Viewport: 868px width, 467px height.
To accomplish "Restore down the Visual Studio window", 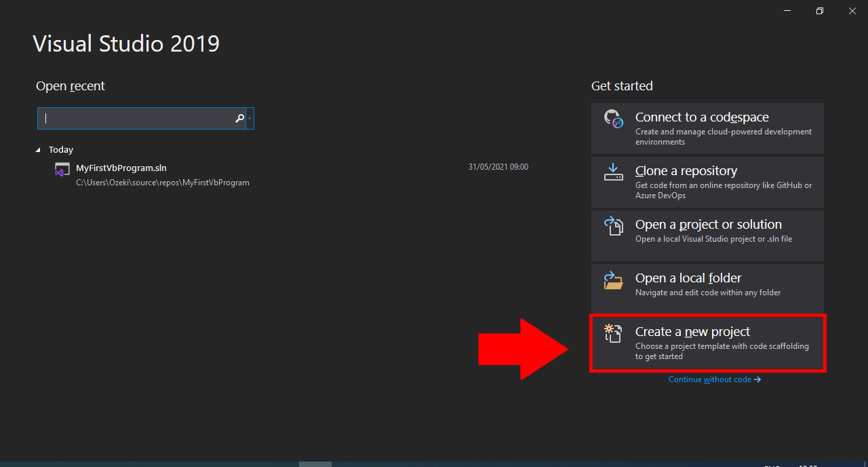I will click(x=820, y=11).
